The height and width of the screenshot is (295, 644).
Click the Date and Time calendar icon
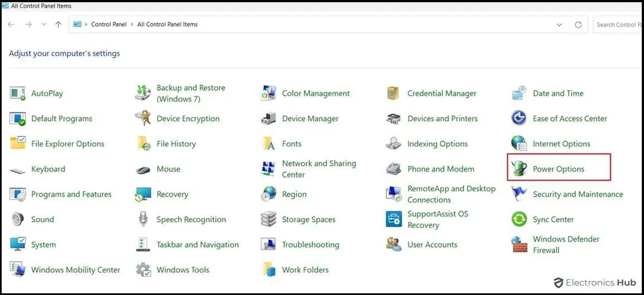pos(519,93)
